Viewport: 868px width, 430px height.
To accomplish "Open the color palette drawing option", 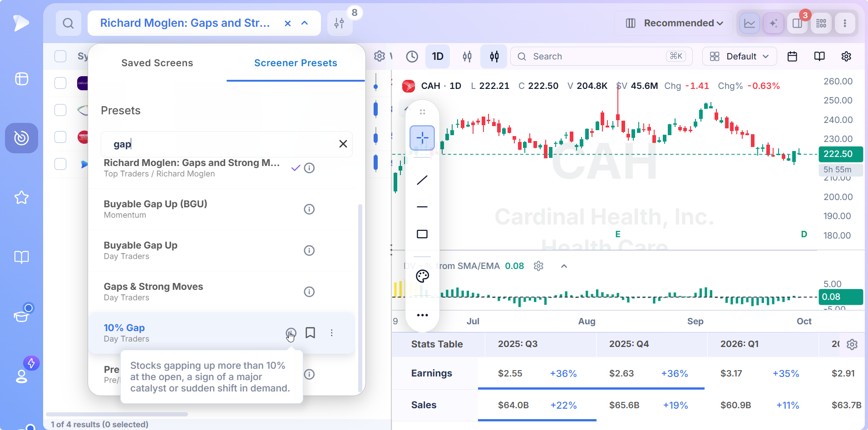I will [422, 276].
